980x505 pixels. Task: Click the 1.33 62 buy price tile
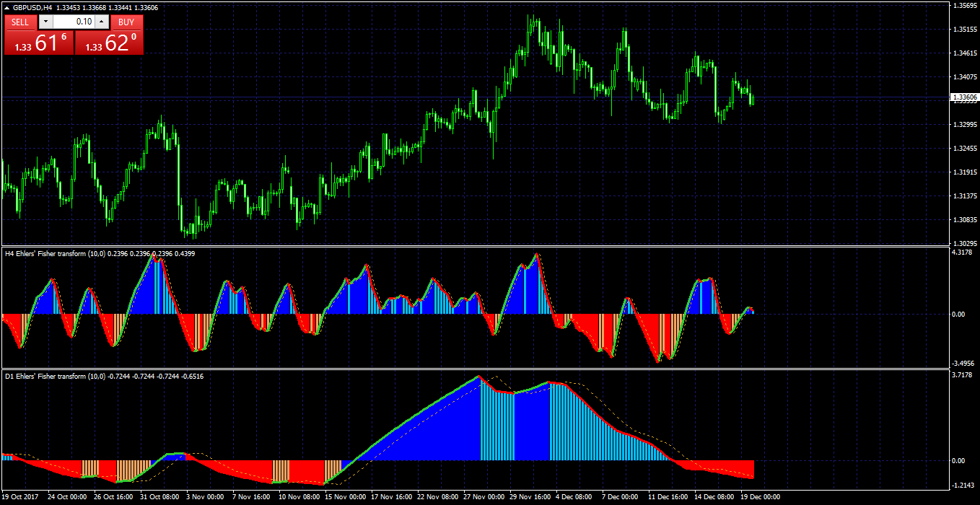pos(109,43)
